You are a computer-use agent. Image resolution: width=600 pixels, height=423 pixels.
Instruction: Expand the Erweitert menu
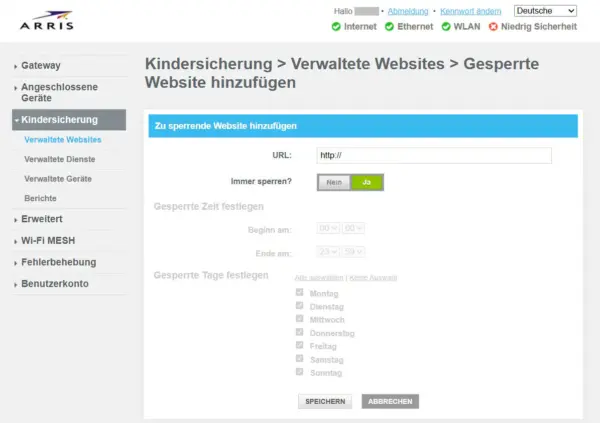(42, 219)
